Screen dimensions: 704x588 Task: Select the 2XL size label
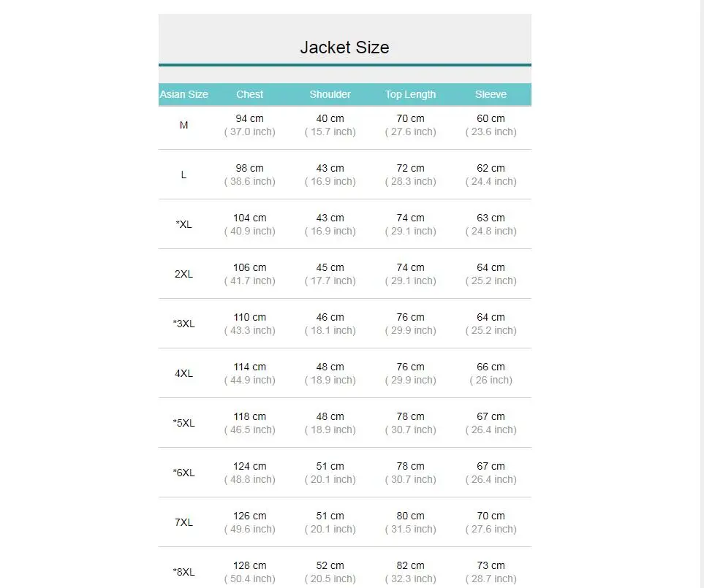(x=183, y=274)
